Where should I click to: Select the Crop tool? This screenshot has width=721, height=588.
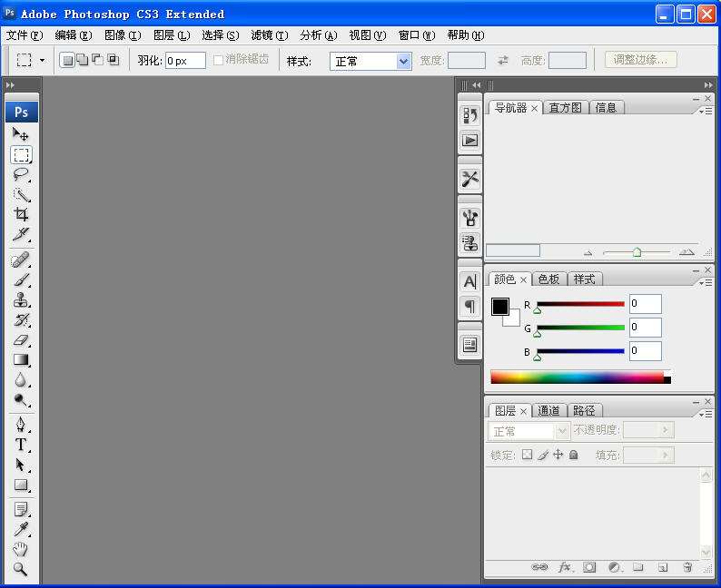point(21,214)
